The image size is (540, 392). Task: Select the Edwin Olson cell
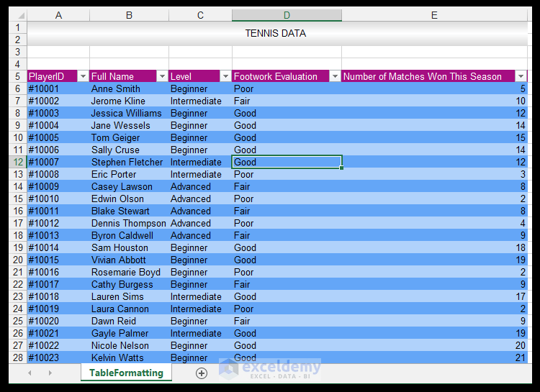(129, 199)
